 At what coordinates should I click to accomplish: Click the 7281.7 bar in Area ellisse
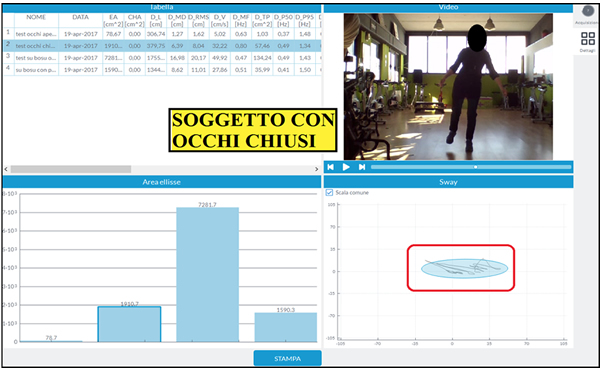pyautogui.click(x=207, y=275)
